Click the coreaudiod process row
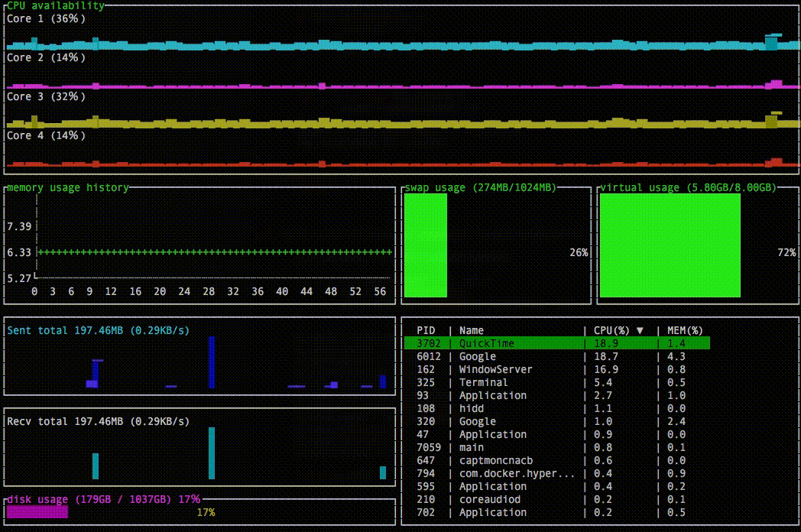The height and width of the screenshot is (532, 801). tap(489, 500)
